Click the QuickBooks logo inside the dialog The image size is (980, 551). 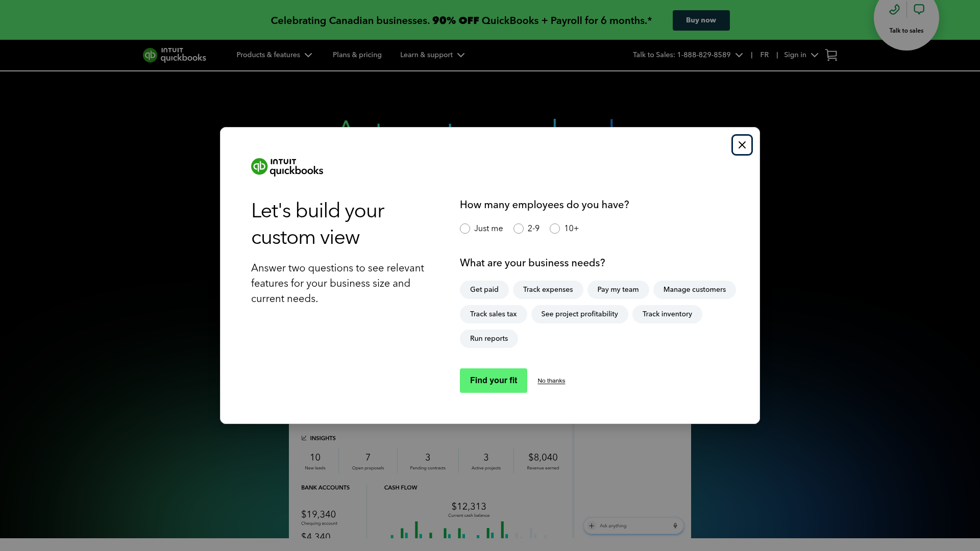[x=287, y=167]
